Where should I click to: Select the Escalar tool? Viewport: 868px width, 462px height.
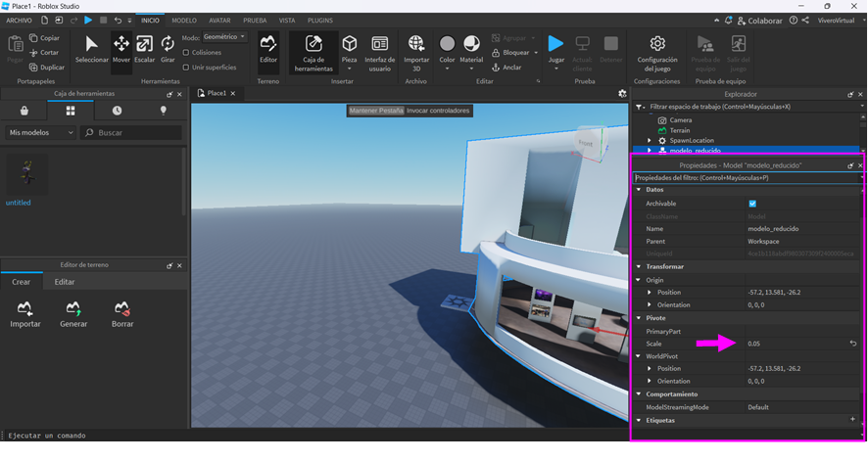[145, 49]
